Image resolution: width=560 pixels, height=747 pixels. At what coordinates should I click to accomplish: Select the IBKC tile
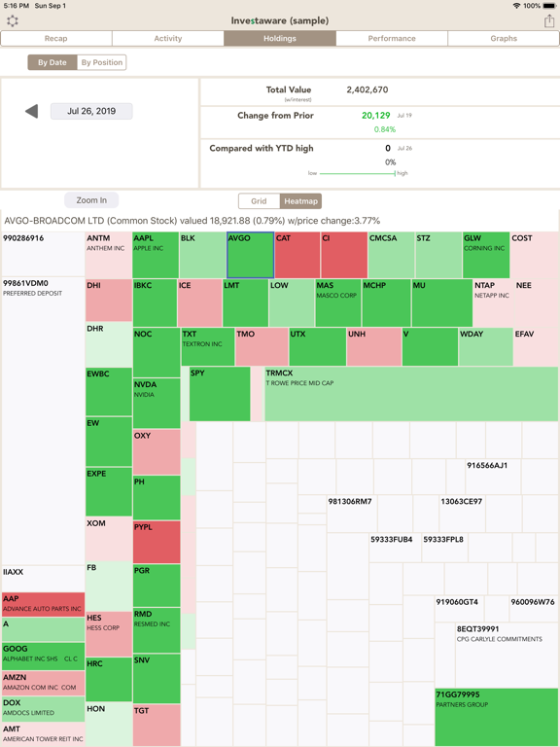pyautogui.click(x=155, y=302)
